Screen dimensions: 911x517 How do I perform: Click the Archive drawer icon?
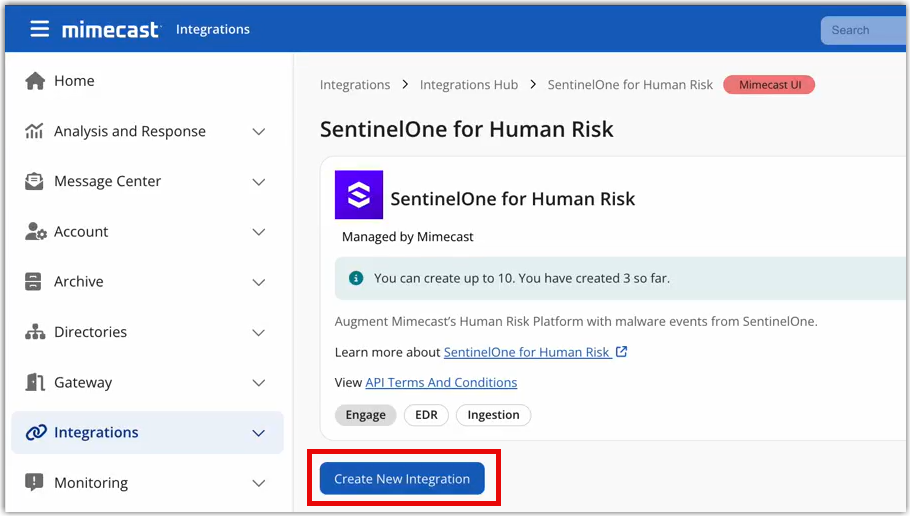tap(33, 282)
